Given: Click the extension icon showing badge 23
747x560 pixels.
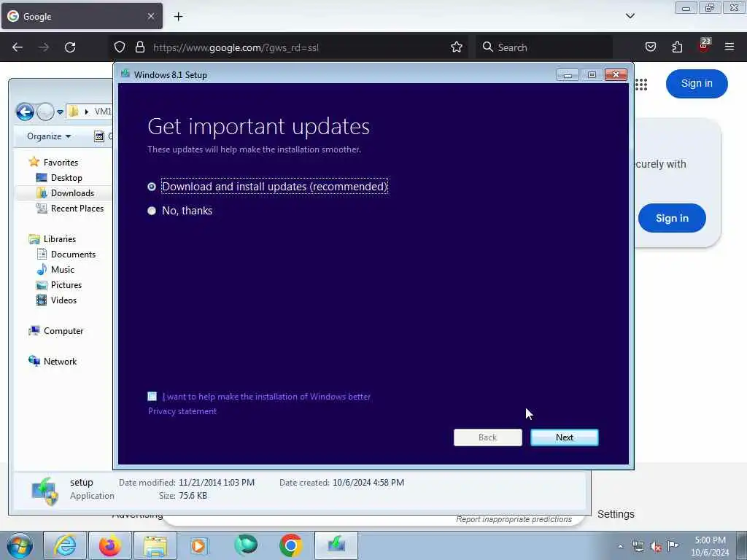Looking at the screenshot, I should (x=703, y=46).
